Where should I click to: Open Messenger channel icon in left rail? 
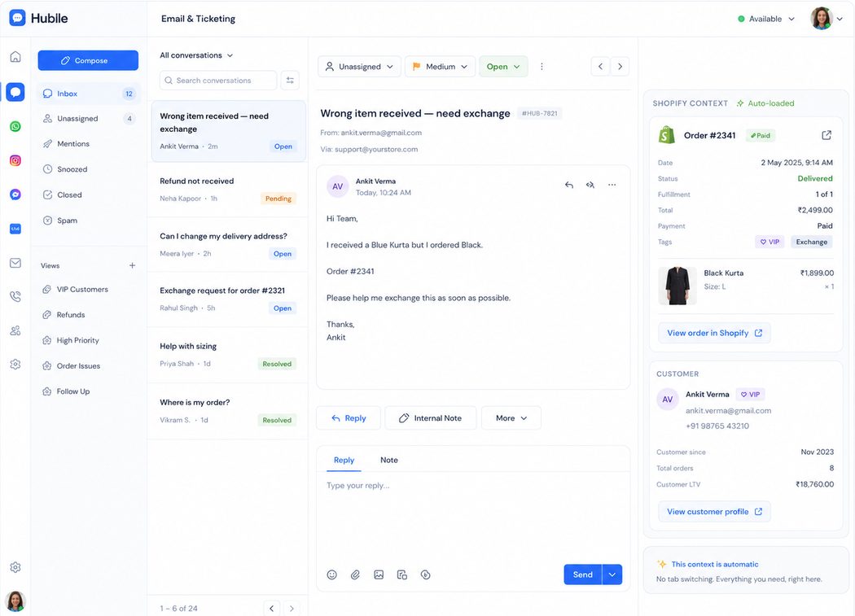click(x=15, y=194)
